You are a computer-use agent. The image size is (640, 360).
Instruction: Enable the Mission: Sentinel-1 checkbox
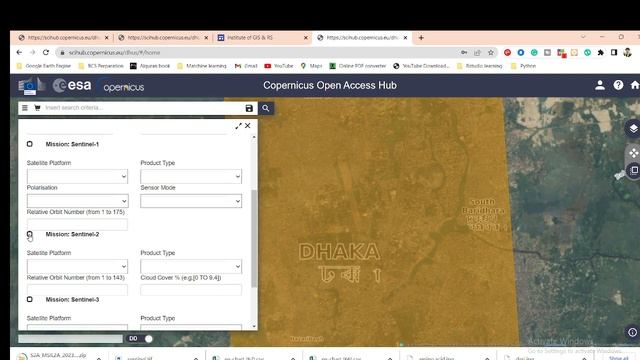(29, 144)
